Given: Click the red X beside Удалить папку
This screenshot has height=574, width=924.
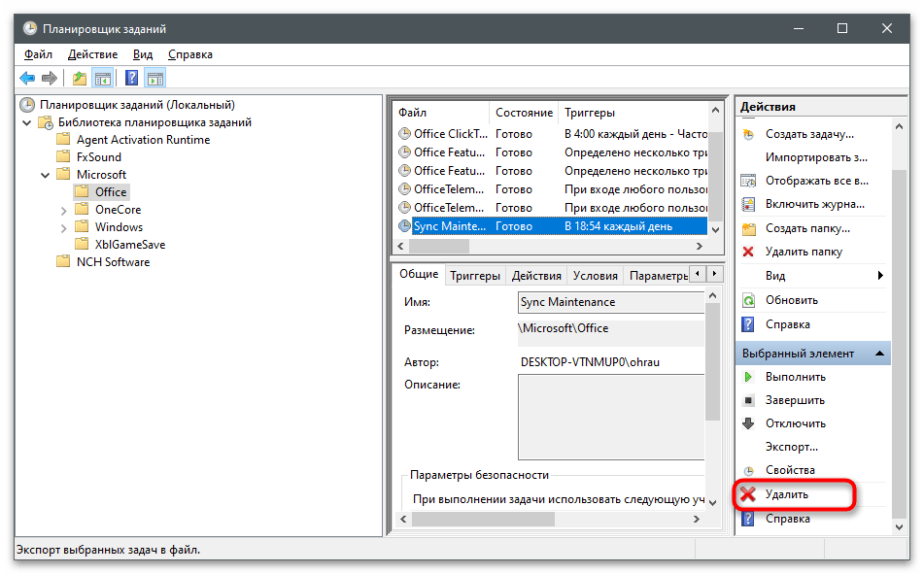Looking at the screenshot, I should click(x=748, y=252).
